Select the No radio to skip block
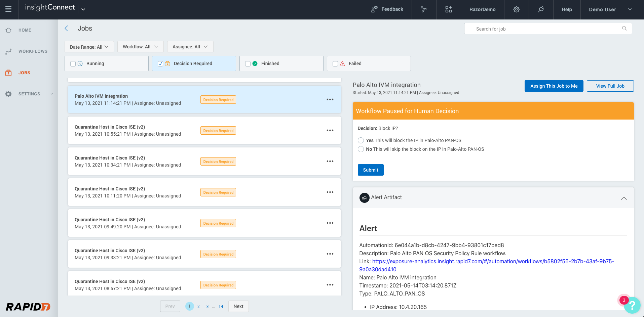The image size is (644, 317). tap(361, 149)
